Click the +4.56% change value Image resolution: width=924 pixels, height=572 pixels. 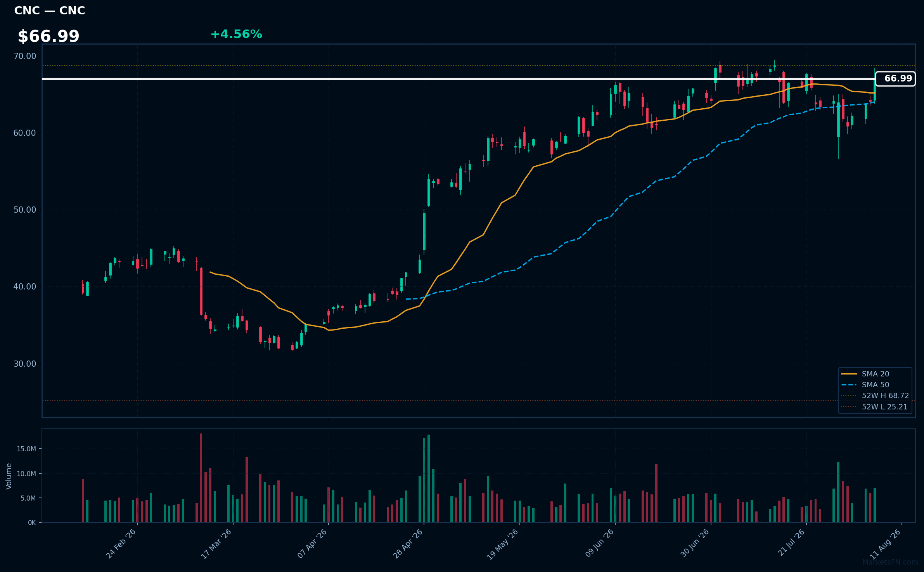(236, 34)
